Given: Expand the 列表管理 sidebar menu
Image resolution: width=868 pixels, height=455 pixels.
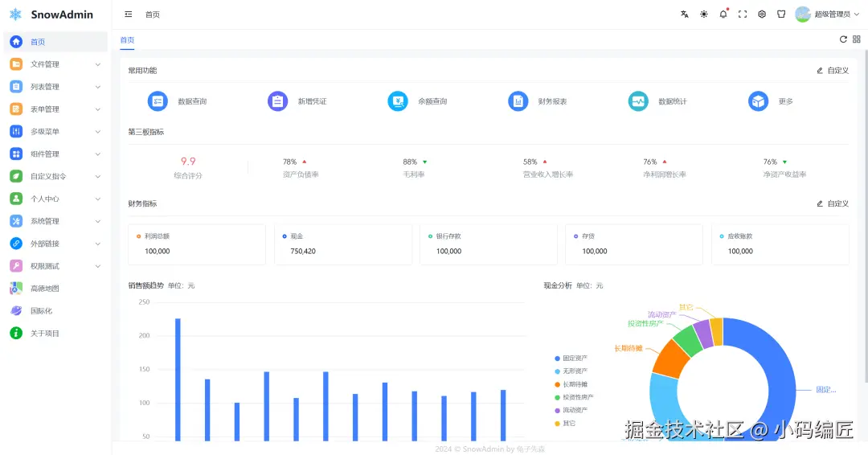Looking at the screenshot, I should (55, 87).
